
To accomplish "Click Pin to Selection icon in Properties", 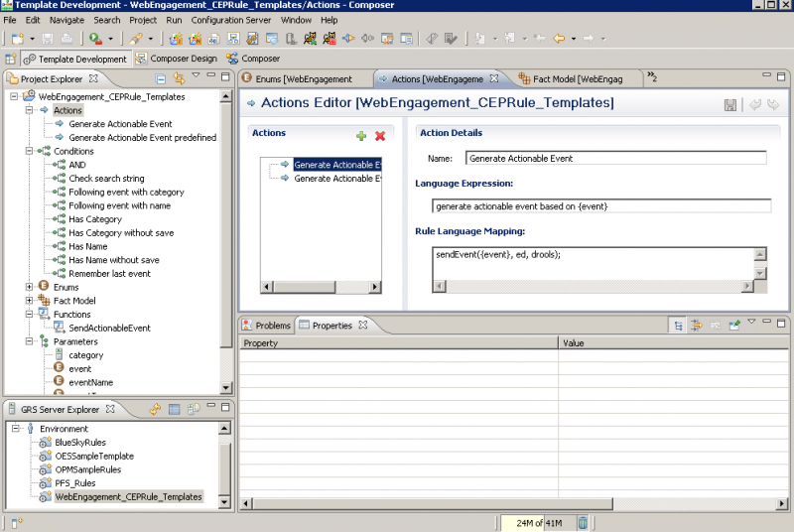I will point(734,325).
